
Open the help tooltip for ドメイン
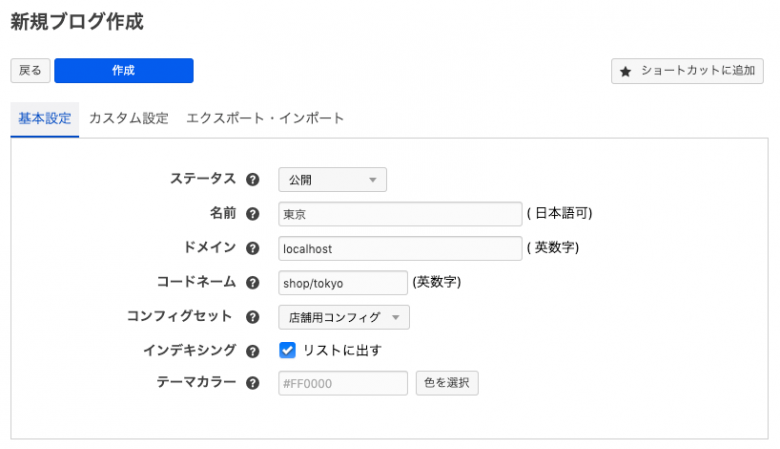click(253, 248)
